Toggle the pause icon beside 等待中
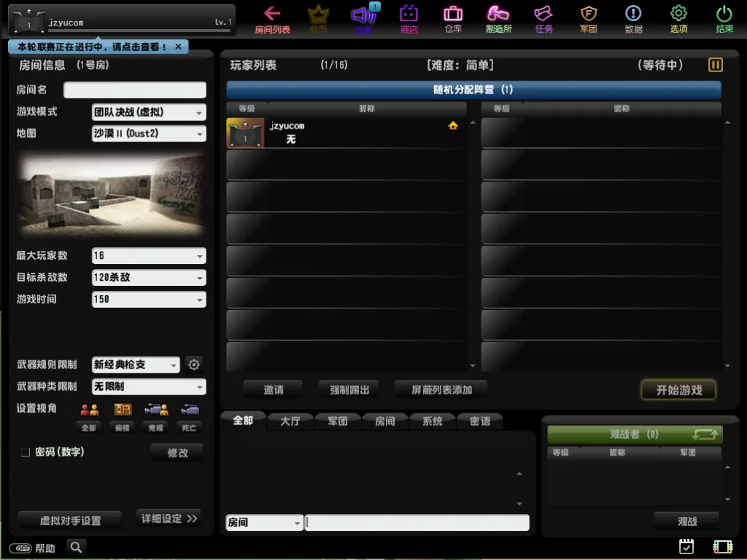This screenshot has width=747, height=560. pos(715,65)
